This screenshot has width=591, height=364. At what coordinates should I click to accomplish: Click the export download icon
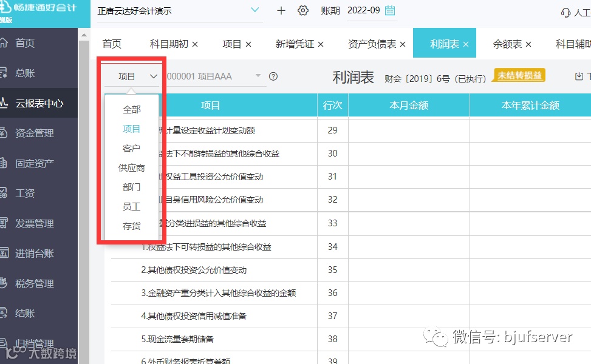click(x=579, y=76)
